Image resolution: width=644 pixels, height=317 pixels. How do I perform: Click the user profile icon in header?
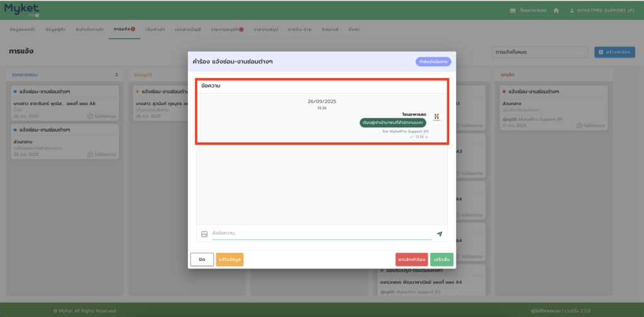[x=572, y=11]
